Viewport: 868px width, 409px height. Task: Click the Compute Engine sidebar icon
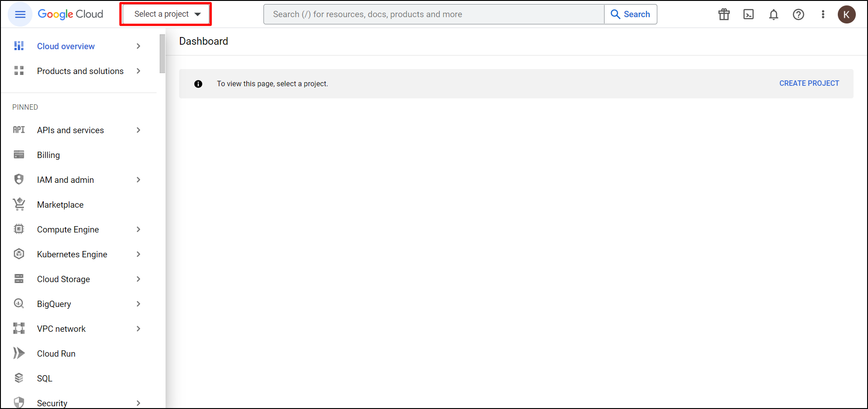[18, 229]
